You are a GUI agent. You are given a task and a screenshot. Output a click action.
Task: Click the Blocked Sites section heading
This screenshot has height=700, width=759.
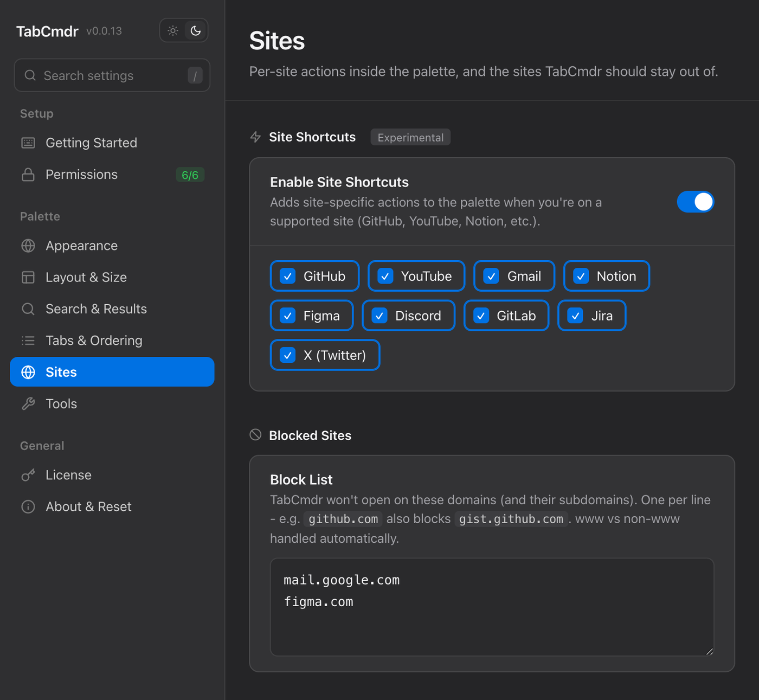tap(310, 435)
